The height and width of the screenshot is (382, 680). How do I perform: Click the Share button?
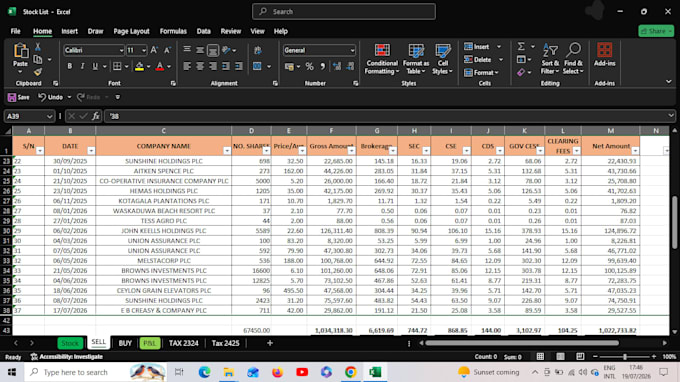pos(656,31)
